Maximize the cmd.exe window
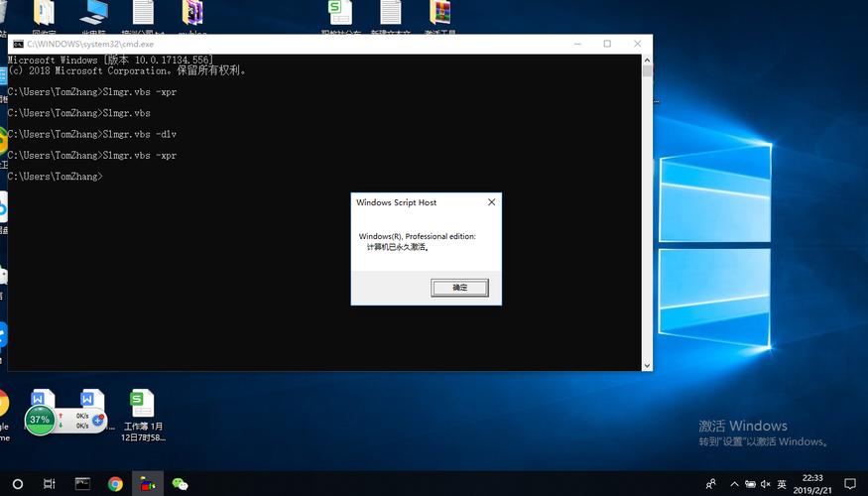 click(607, 44)
